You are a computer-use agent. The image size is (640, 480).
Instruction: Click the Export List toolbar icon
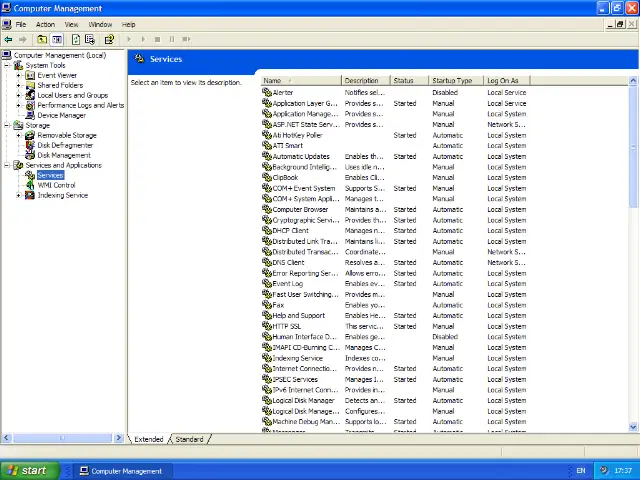click(90, 39)
